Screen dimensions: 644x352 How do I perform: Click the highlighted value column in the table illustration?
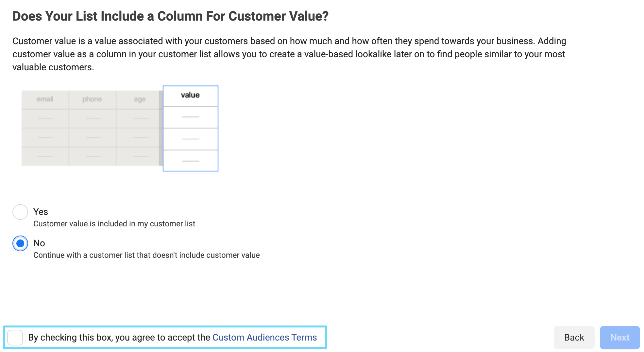pyautogui.click(x=190, y=128)
